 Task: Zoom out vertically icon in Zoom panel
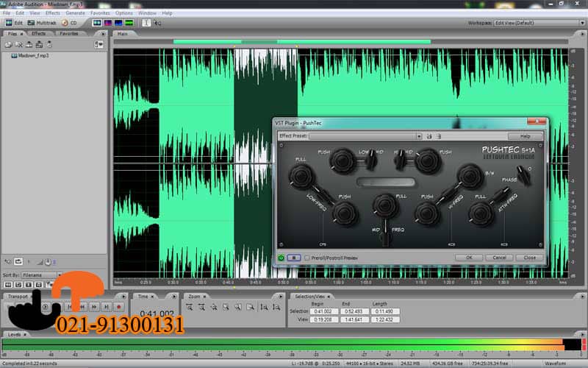point(276,307)
